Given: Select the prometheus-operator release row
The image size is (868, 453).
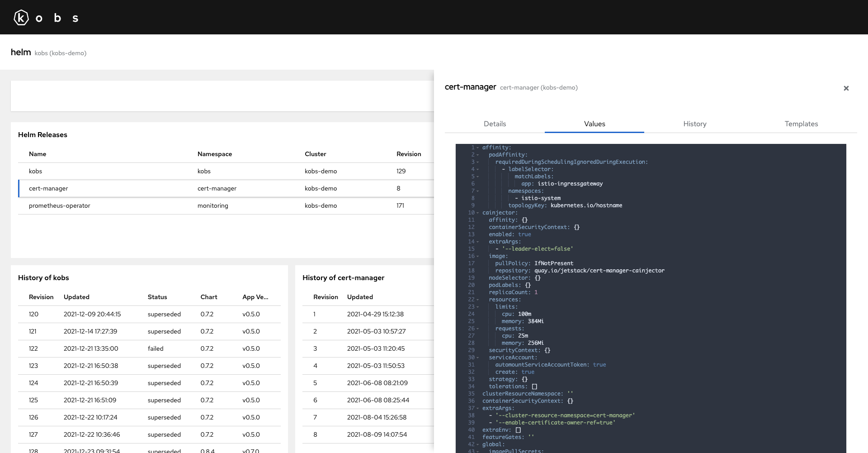Looking at the screenshot, I should (226, 206).
